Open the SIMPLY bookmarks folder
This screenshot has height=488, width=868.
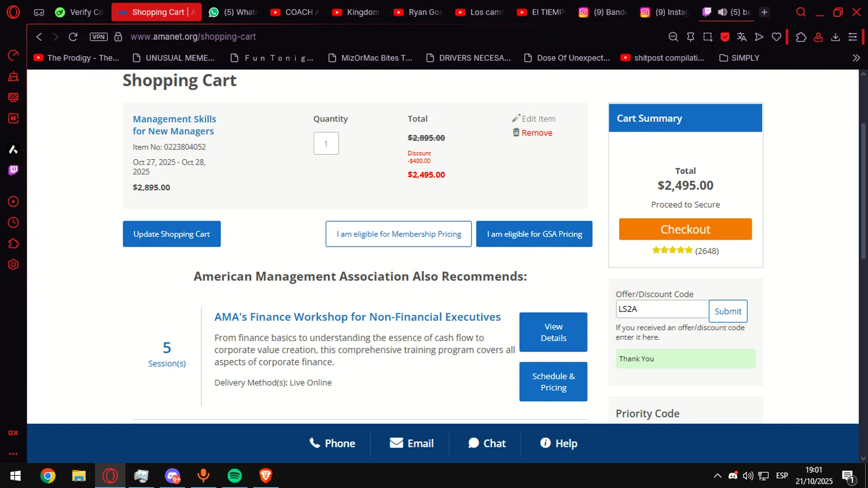739,58
